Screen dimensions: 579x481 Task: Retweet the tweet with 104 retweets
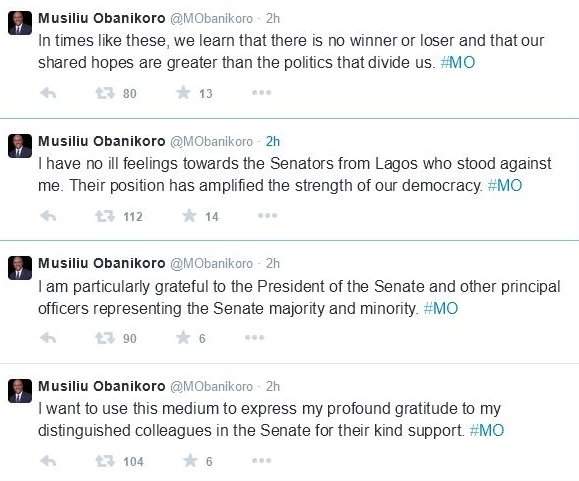coord(105,461)
